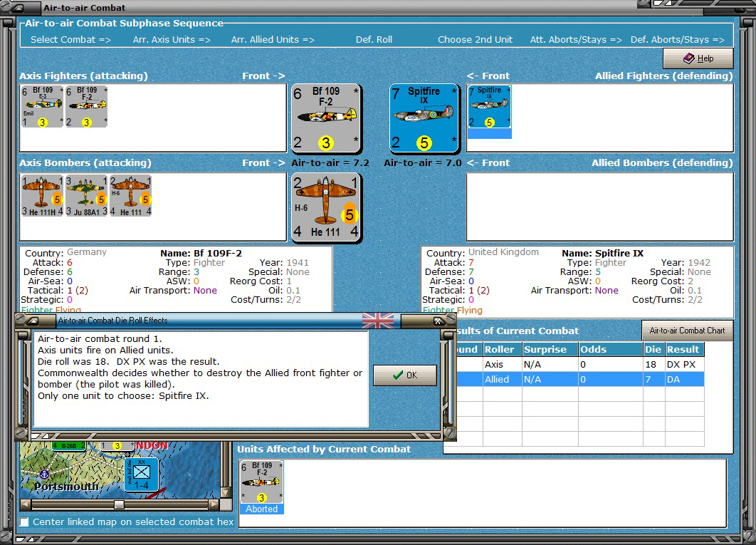Screen dimensions: 756x545
Task: Select the Bf 109 E-3 Emil fighter counter
Action: pyautogui.click(x=42, y=106)
